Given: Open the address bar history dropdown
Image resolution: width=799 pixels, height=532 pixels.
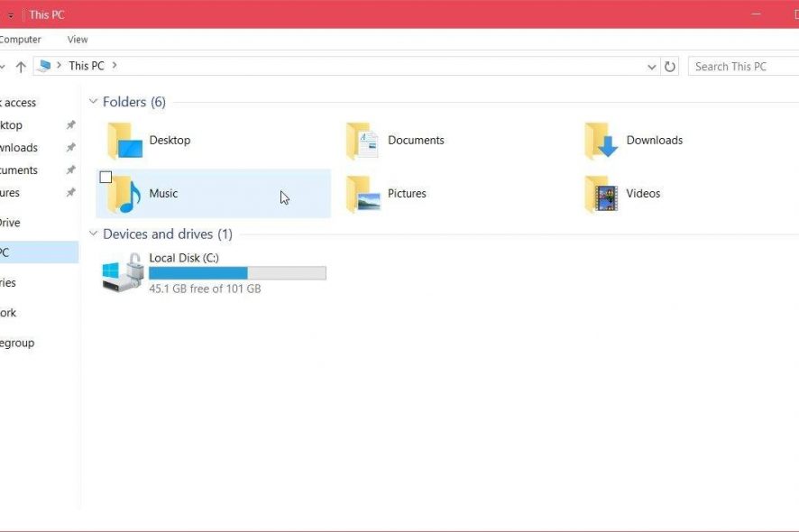Looking at the screenshot, I should (x=651, y=67).
